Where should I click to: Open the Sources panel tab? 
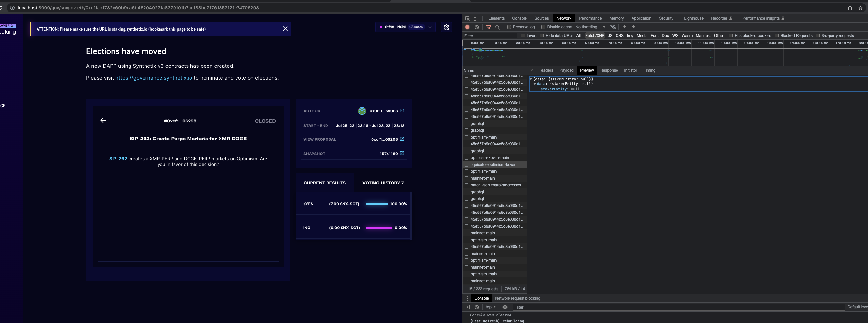point(541,18)
